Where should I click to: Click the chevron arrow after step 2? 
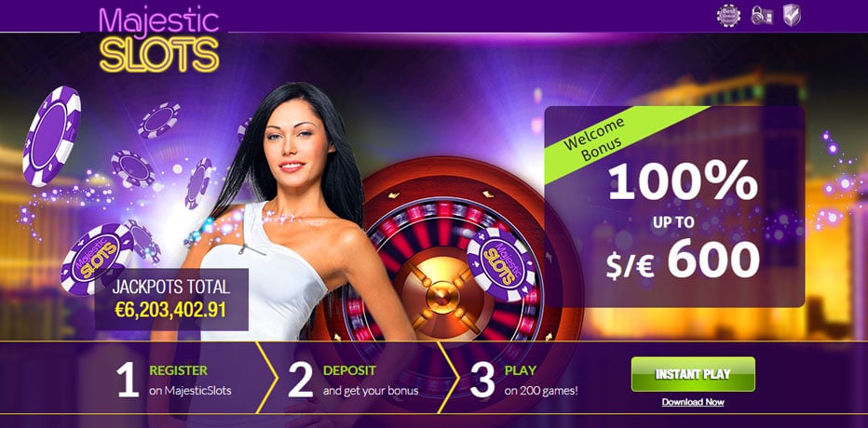[x=448, y=377]
